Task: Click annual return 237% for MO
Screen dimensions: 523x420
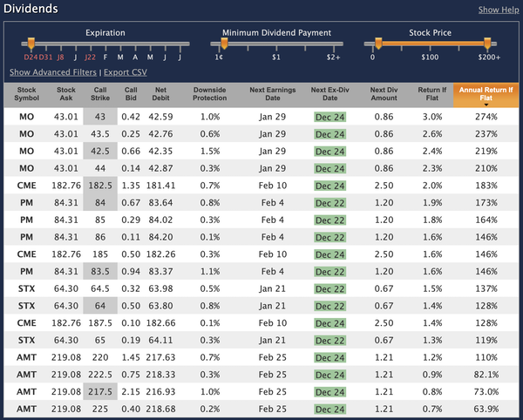Action: pos(486,134)
